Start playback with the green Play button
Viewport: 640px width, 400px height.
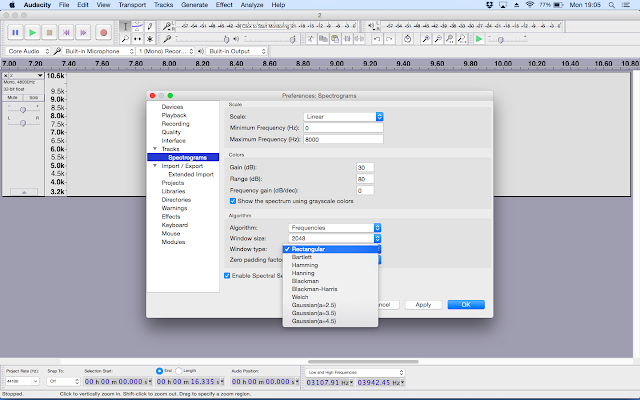click(x=32, y=32)
